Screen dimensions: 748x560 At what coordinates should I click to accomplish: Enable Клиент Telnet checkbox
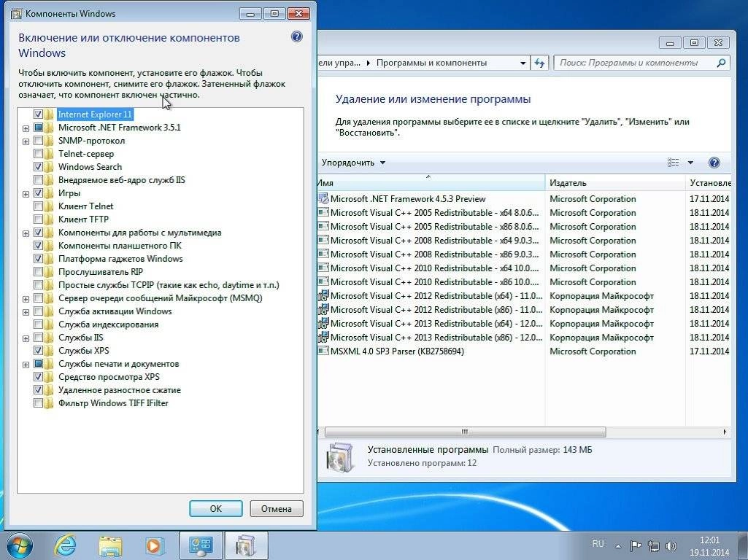pyautogui.click(x=38, y=206)
